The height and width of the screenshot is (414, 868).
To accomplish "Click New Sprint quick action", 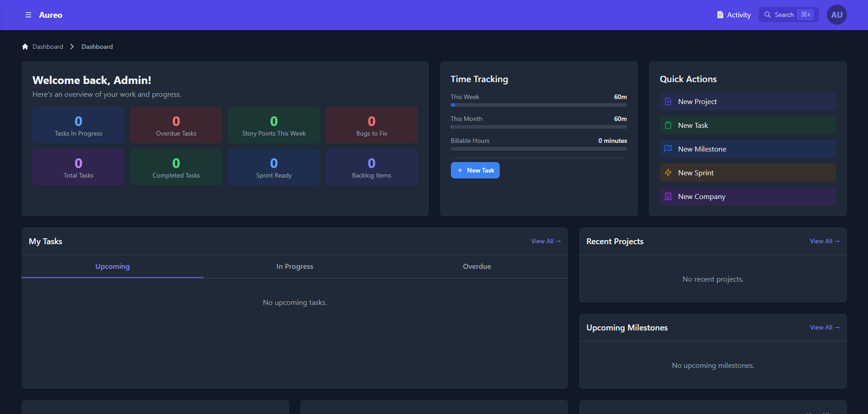I will click(x=748, y=173).
